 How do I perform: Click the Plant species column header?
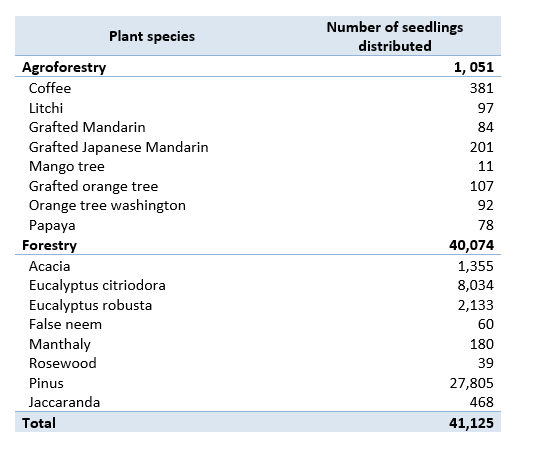[152, 36]
